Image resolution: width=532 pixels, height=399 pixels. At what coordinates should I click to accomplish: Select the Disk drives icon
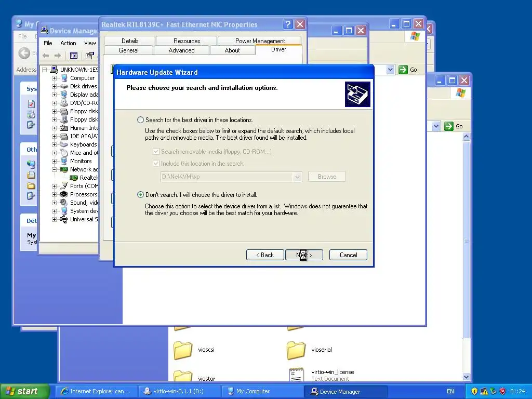(64, 86)
